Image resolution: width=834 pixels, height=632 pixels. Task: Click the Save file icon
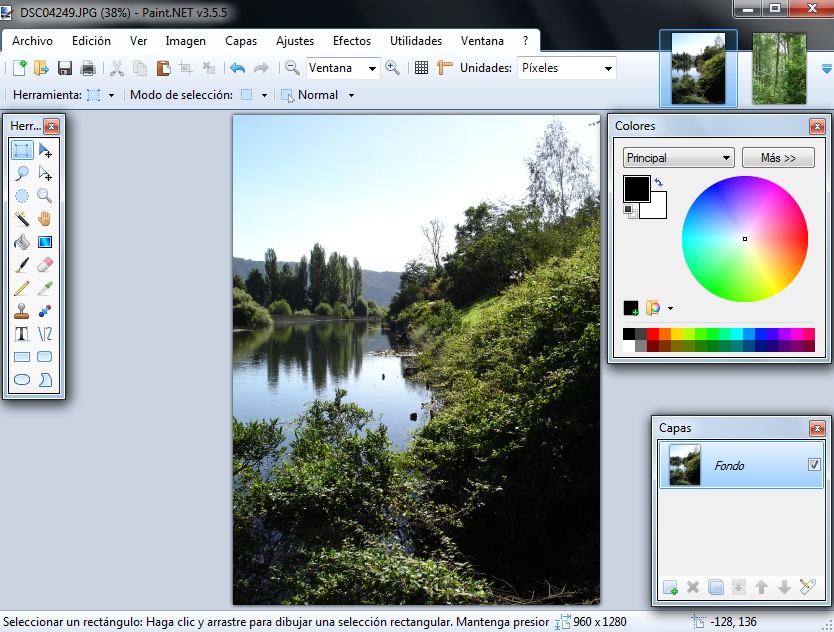click(x=65, y=68)
